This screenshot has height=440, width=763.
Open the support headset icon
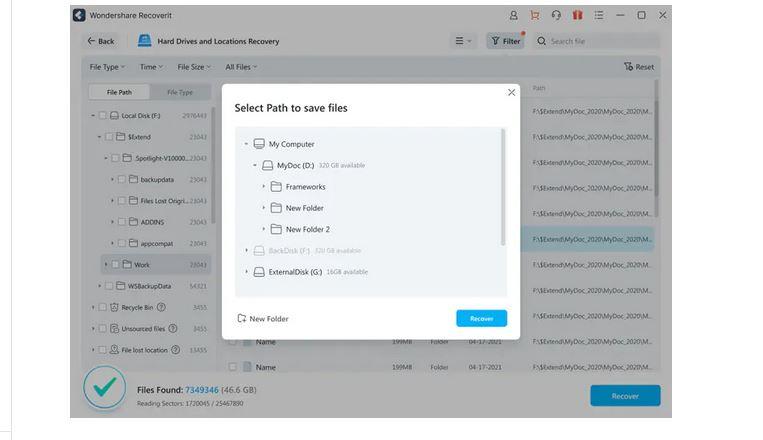[556, 16]
